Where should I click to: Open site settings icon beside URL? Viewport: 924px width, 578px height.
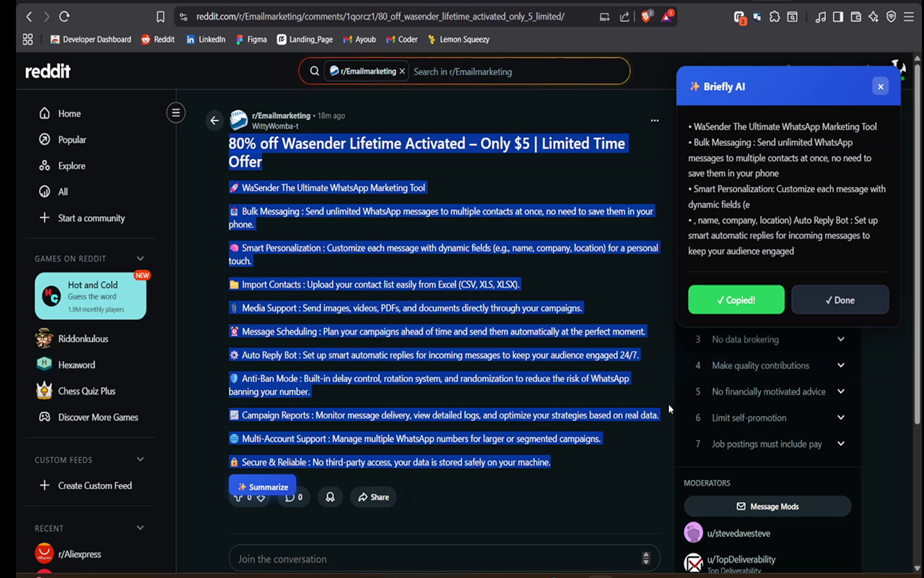[183, 17]
